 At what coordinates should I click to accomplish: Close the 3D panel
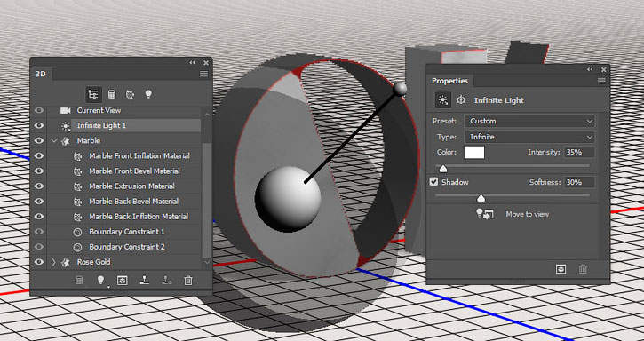(206, 62)
